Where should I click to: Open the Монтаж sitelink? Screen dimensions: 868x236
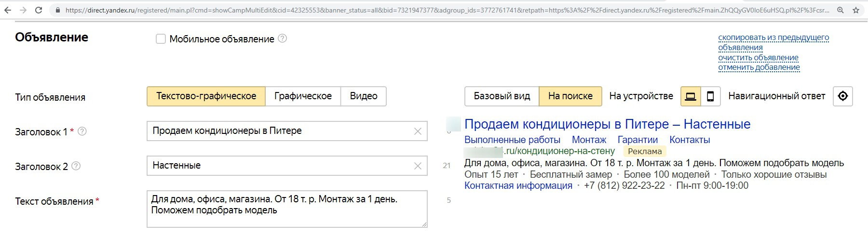589,140
